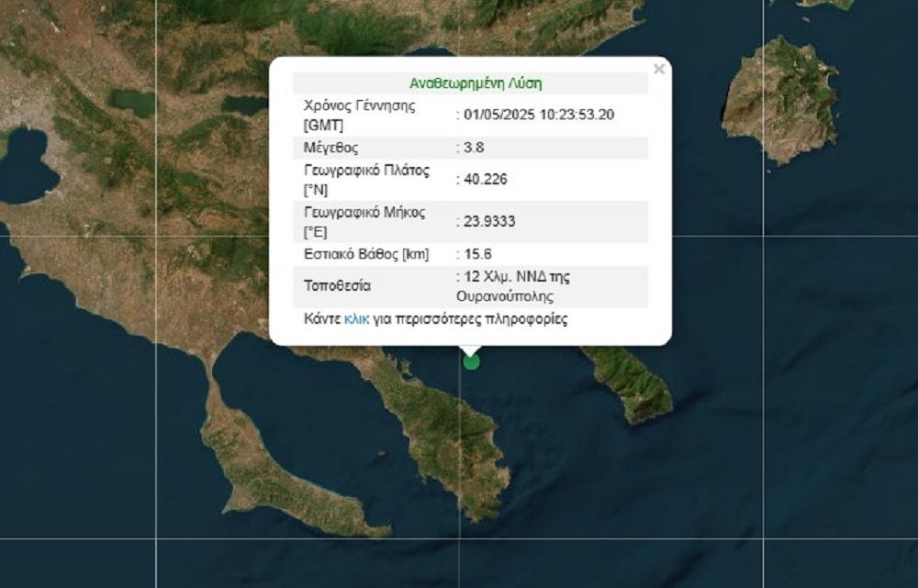Click the Εστιακό Βάθος [km] label

pyautogui.click(x=365, y=253)
